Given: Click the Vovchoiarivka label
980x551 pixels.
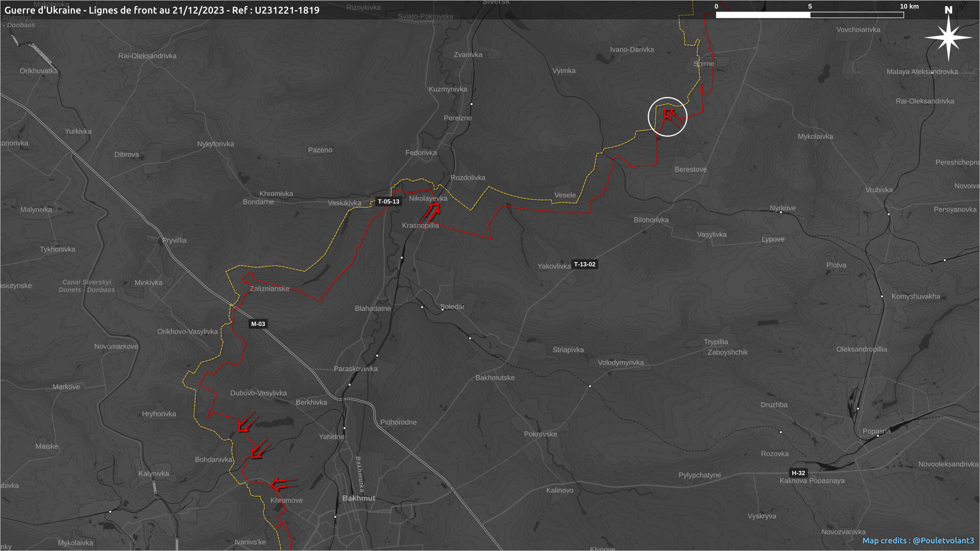Looking at the screenshot, I should (x=858, y=30).
